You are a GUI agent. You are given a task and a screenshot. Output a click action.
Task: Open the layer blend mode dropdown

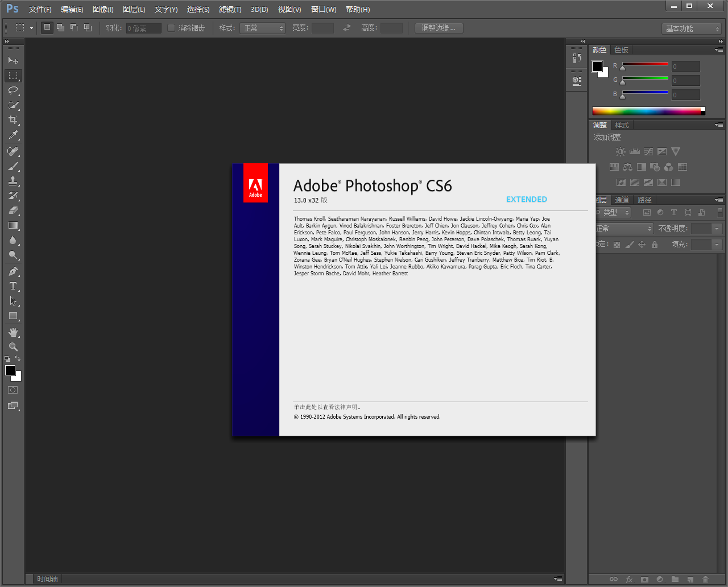point(624,228)
